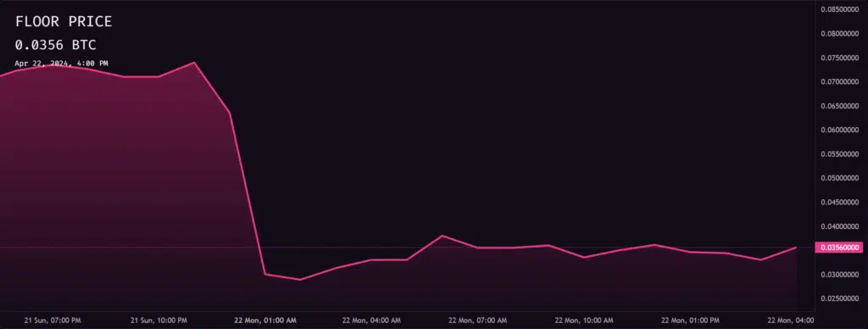Click the 0.03000000 price axis label
This screenshot has width=868, height=329.
[x=840, y=275]
